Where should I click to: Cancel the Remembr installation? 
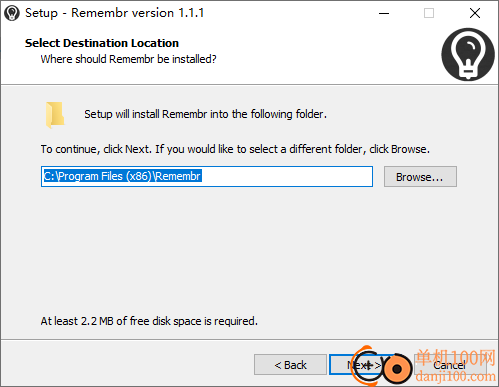point(449,365)
